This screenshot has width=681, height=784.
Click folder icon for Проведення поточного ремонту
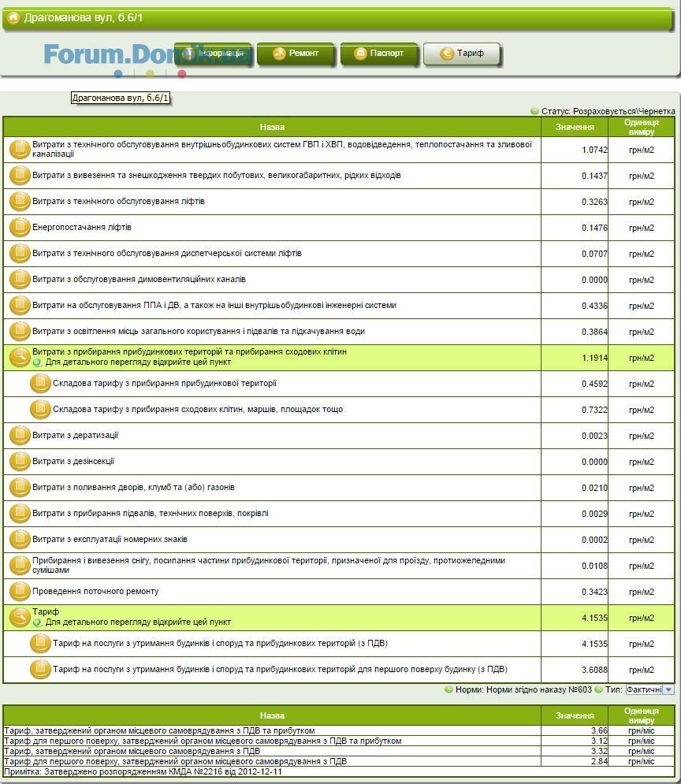[x=20, y=592]
